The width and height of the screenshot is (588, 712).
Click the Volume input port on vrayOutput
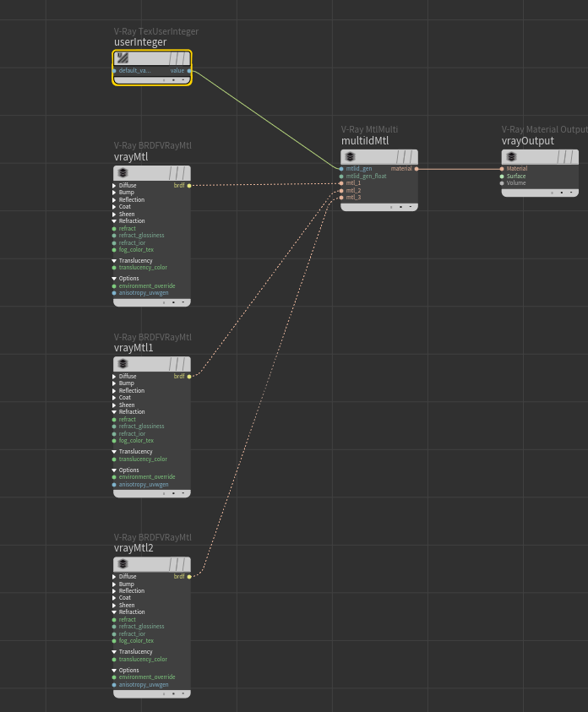click(x=502, y=183)
